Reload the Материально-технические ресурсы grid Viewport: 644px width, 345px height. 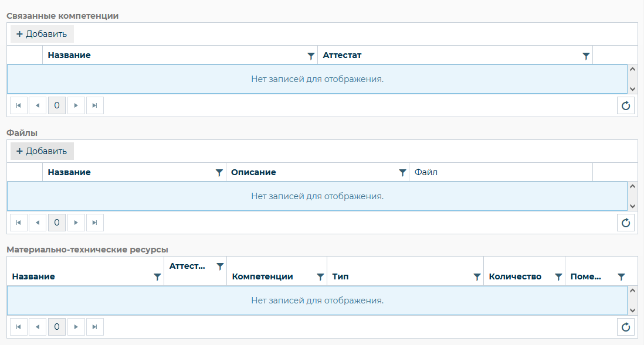(x=626, y=327)
